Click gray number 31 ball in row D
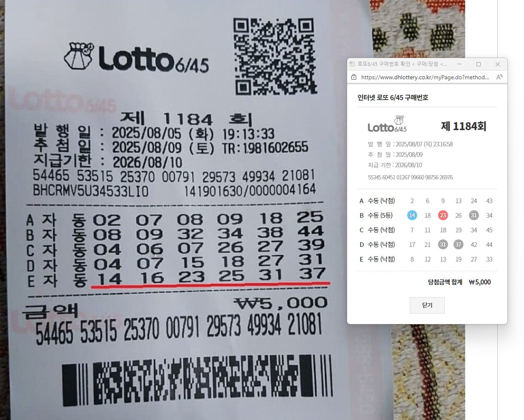524x420 pixels. point(443,244)
